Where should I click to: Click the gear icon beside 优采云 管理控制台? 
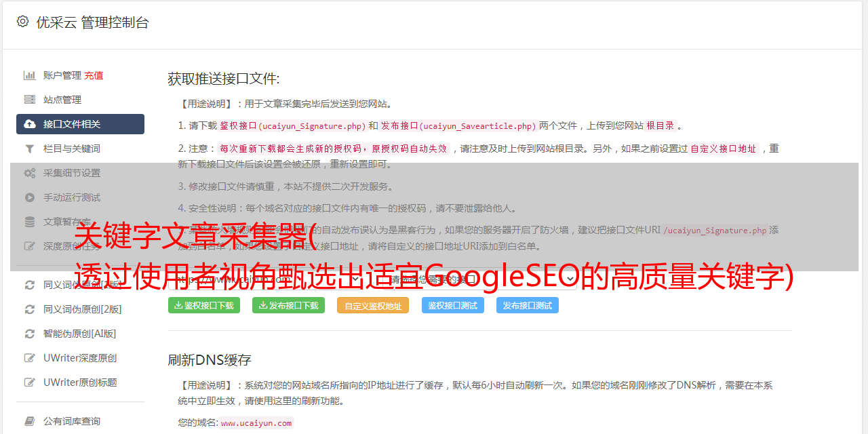tap(23, 22)
